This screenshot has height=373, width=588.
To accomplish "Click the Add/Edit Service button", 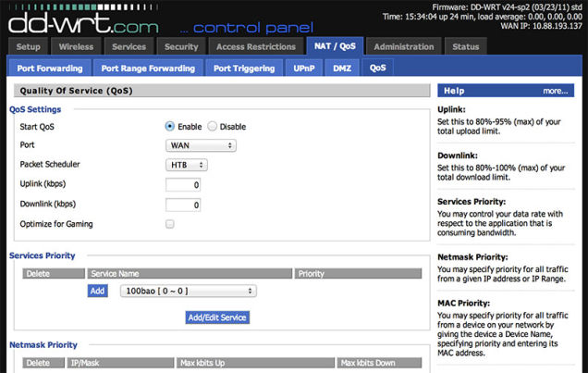I will click(217, 317).
